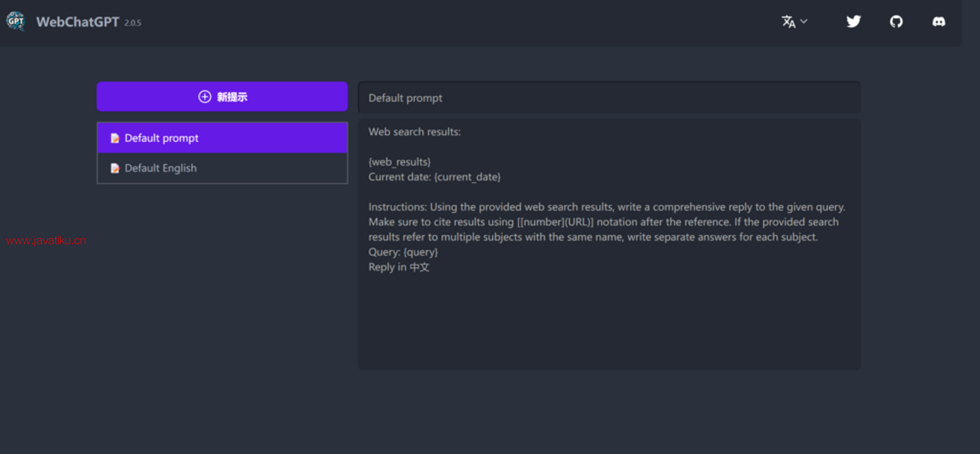Viewport: 980px width, 454px height.
Task: Click the WebChatGPT title text
Action: (77, 22)
